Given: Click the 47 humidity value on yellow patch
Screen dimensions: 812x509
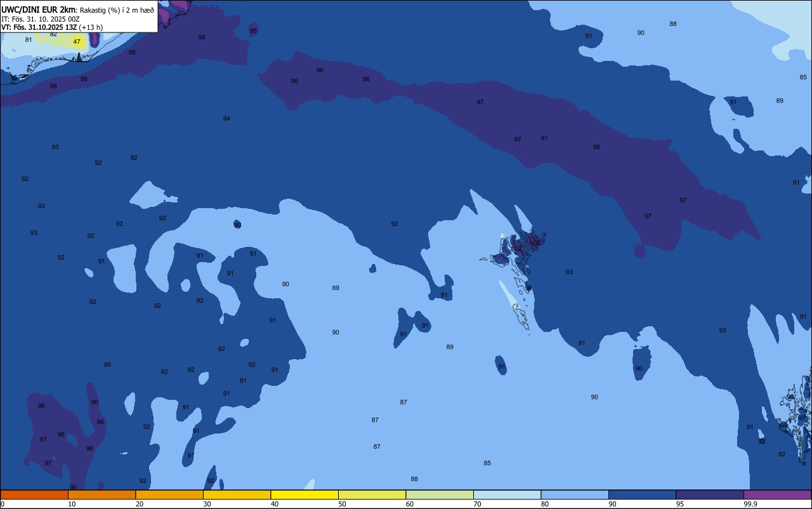Looking at the screenshot, I should point(77,42).
